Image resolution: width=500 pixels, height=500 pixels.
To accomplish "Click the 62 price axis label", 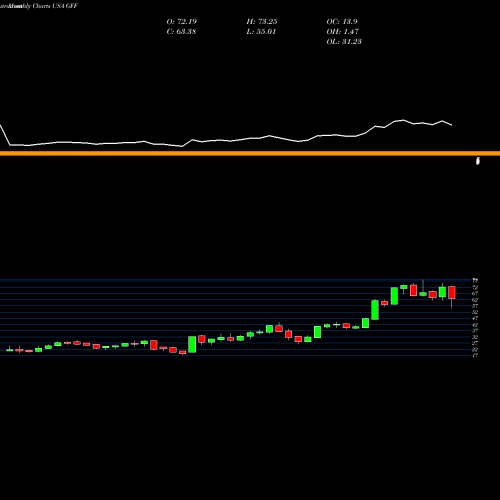I will (x=475, y=300).
